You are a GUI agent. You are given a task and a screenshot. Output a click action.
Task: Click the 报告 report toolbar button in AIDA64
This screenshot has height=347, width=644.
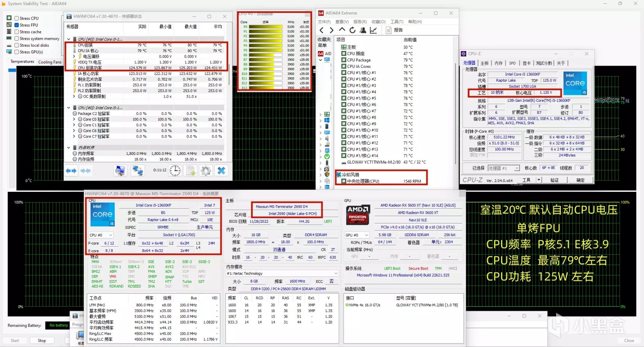(x=394, y=30)
